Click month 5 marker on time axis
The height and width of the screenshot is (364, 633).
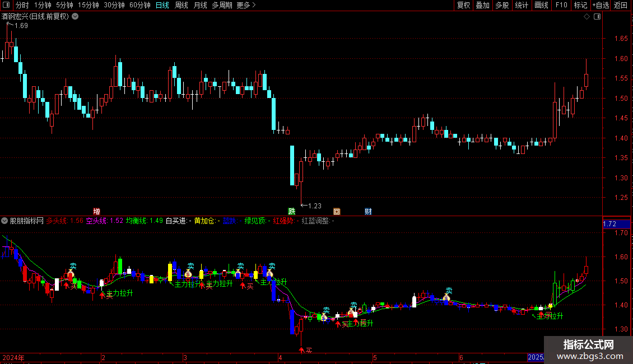click(375, 357)
